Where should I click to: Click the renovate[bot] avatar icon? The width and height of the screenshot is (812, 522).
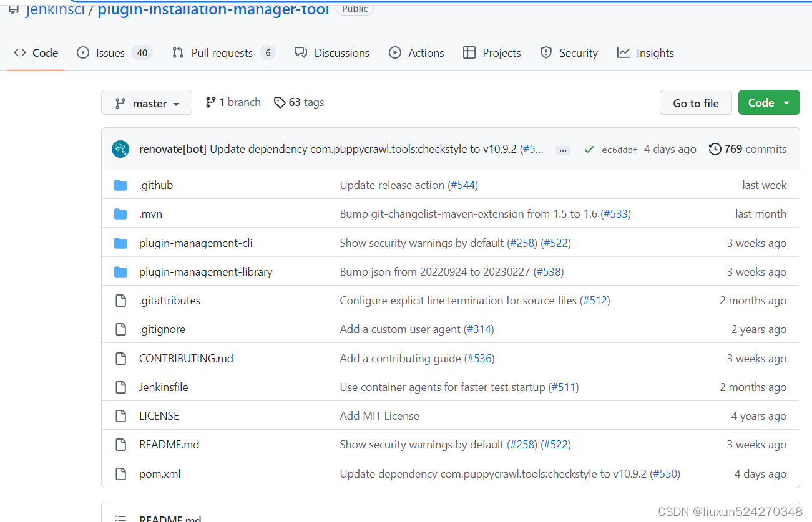120,148
